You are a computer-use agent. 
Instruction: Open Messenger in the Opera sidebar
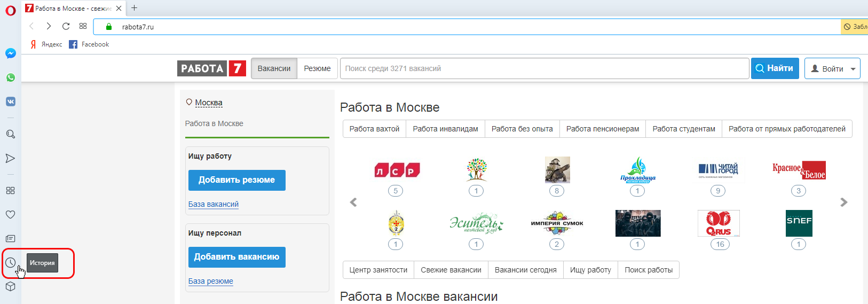click(11, 53)
